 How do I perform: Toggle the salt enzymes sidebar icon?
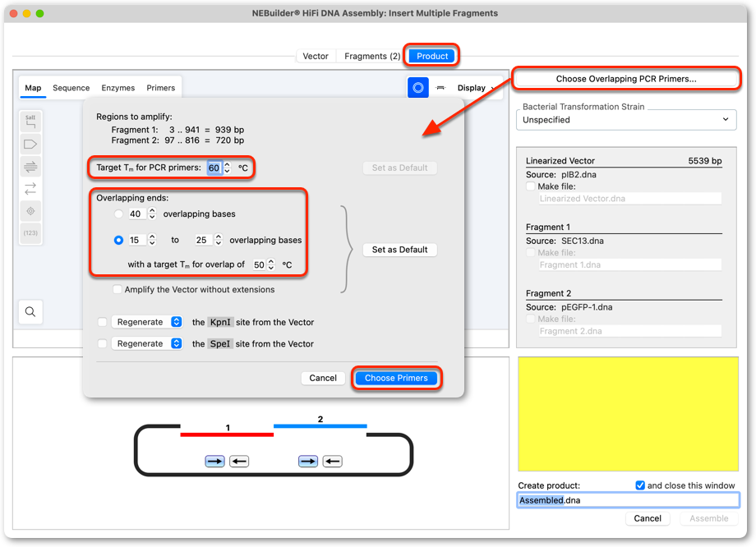pos(30,122)
